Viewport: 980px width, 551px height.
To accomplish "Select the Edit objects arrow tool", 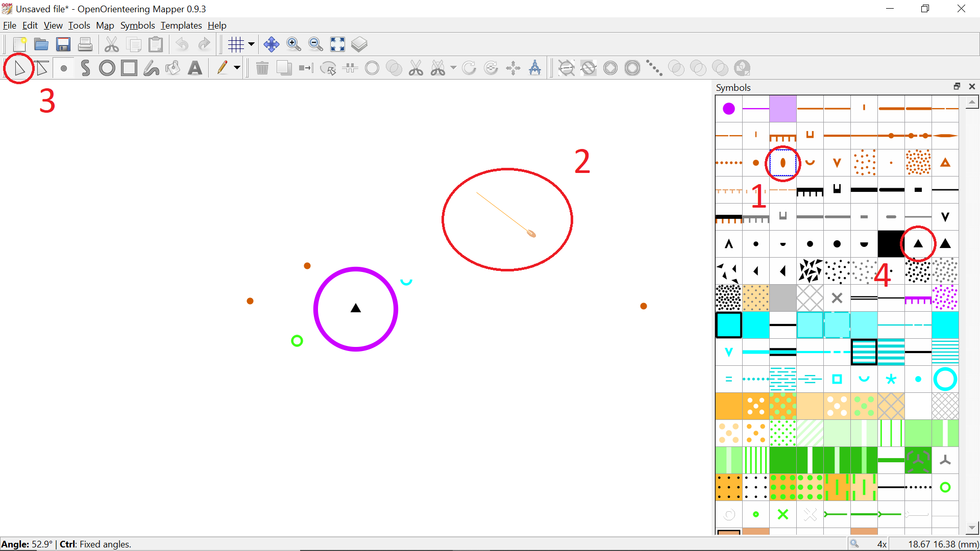I will click(x=19, y=68).
